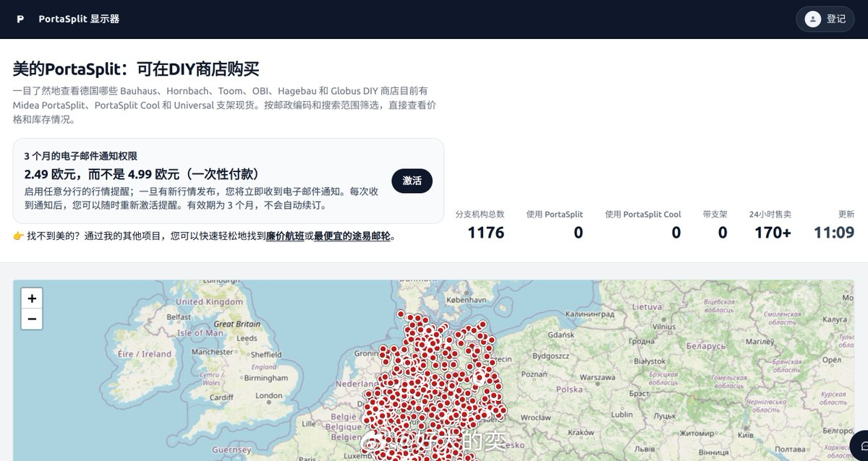Click the København label on map
Screen dimensions: 868x461
click(467, 299)
